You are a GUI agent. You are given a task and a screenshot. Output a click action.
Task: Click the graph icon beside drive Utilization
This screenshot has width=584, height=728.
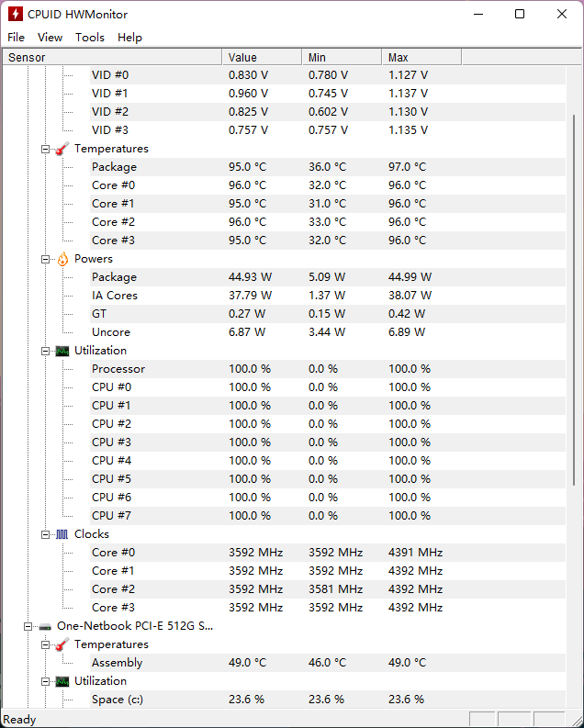point(62,681)
